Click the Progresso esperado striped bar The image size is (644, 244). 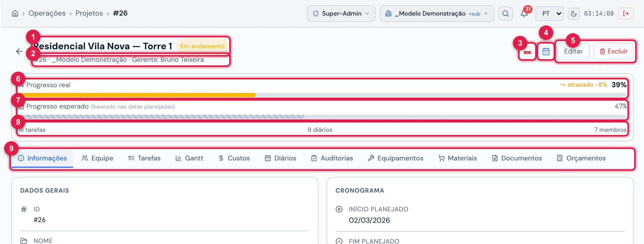323,117
